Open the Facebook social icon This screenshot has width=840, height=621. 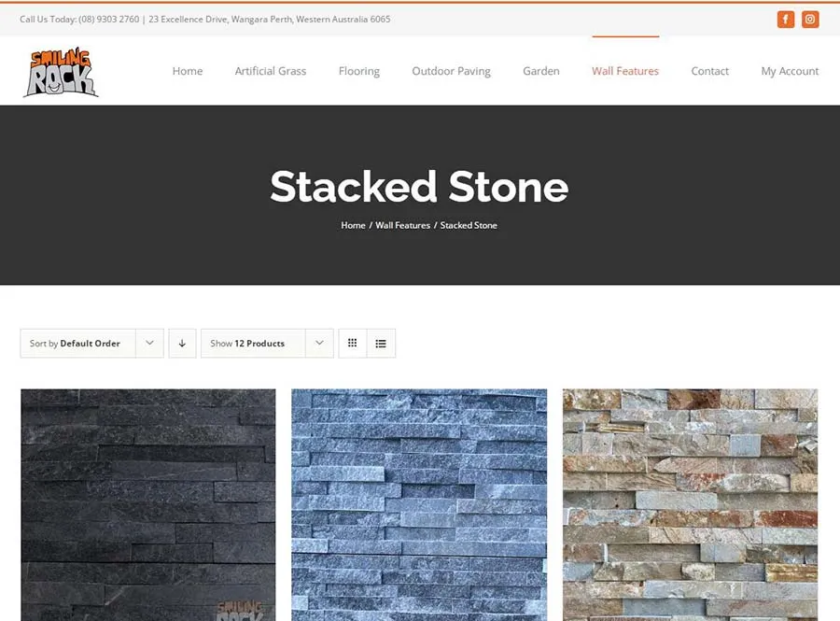[785, 20]
